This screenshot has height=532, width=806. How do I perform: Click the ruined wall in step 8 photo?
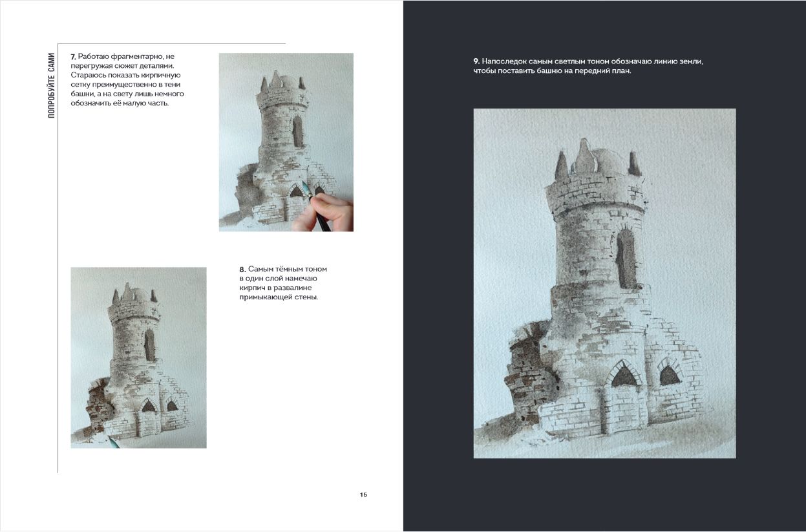[97, 402]
